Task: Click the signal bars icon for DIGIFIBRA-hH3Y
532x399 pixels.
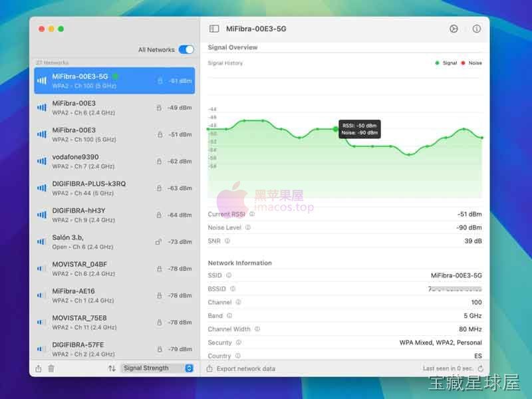Action: point(42,215)
